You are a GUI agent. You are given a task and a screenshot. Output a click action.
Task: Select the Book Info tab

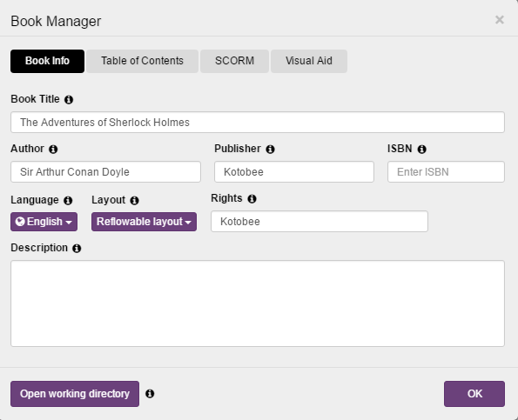tap(47, 61)
